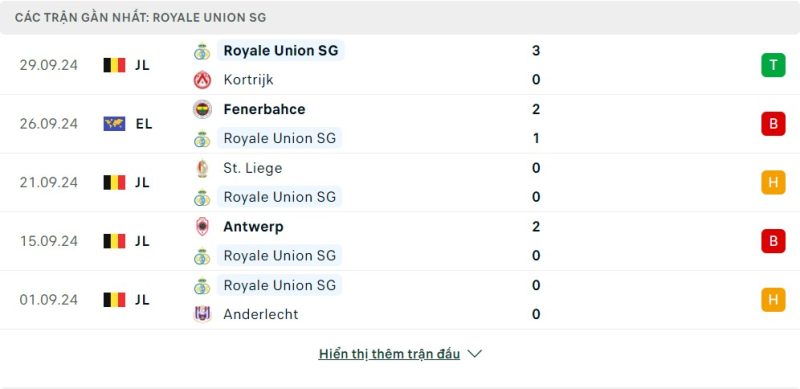
Task: Click the Fenerbahce club logo
Action: pyautogui.click(x=202, y=109)
